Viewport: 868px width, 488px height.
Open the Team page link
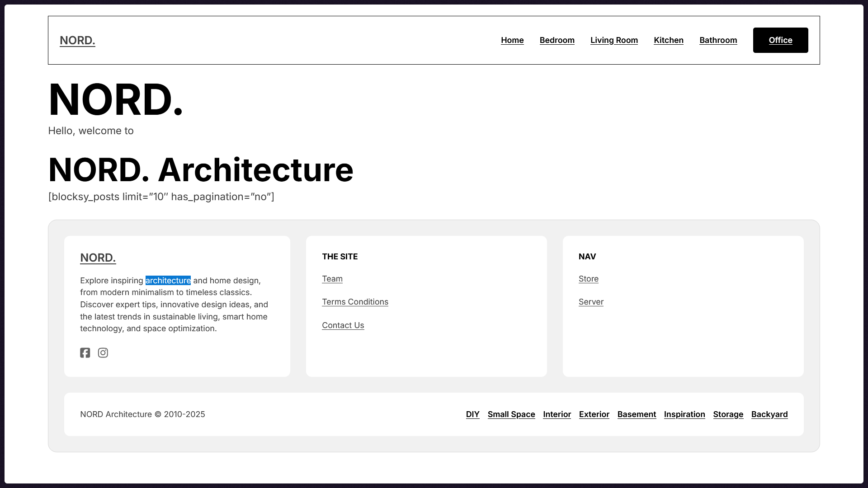(332, 279)
